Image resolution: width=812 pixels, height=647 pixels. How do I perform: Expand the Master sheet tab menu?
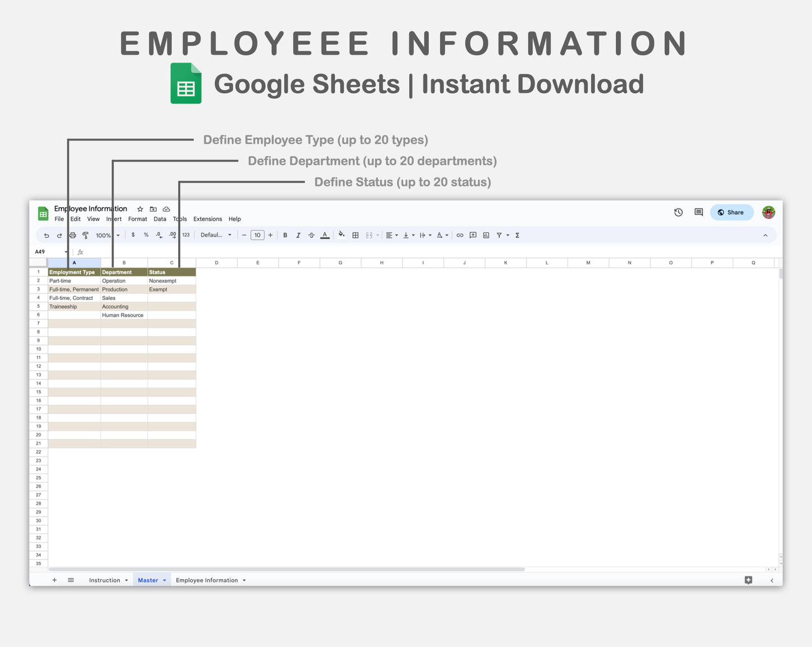click(x=163, y=580)
